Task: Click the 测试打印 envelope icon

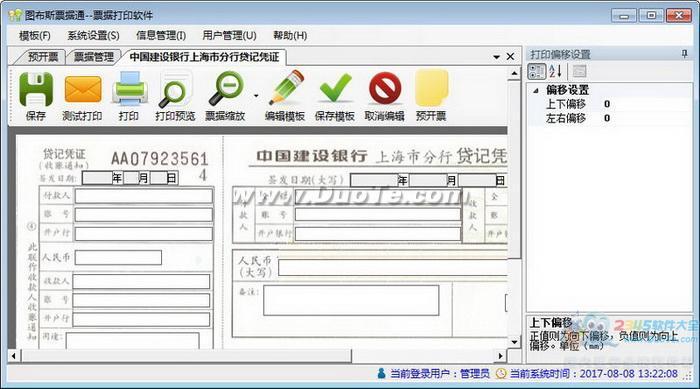Action: click(83, 89)
